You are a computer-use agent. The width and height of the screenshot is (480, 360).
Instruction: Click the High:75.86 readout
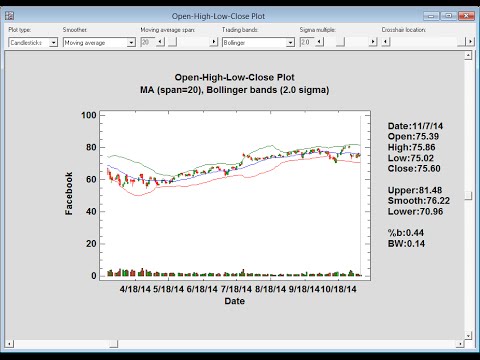(x=412, y=147)
